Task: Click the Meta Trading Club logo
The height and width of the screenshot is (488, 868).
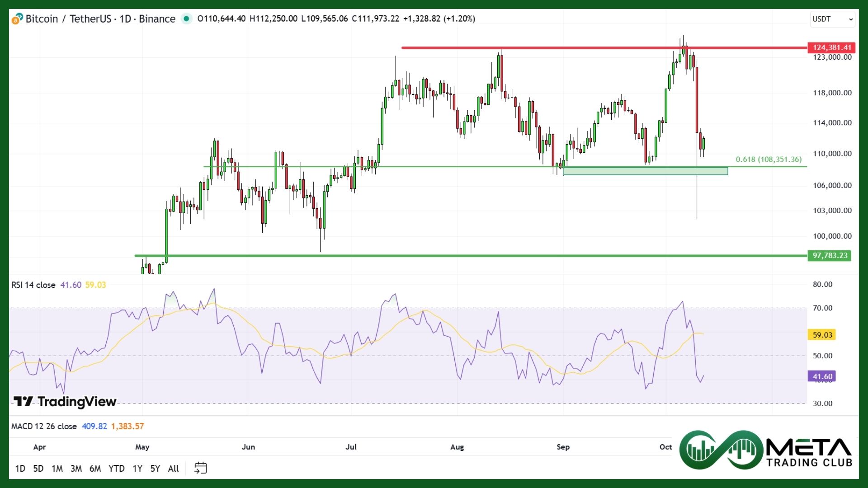Action: [766, 450]
